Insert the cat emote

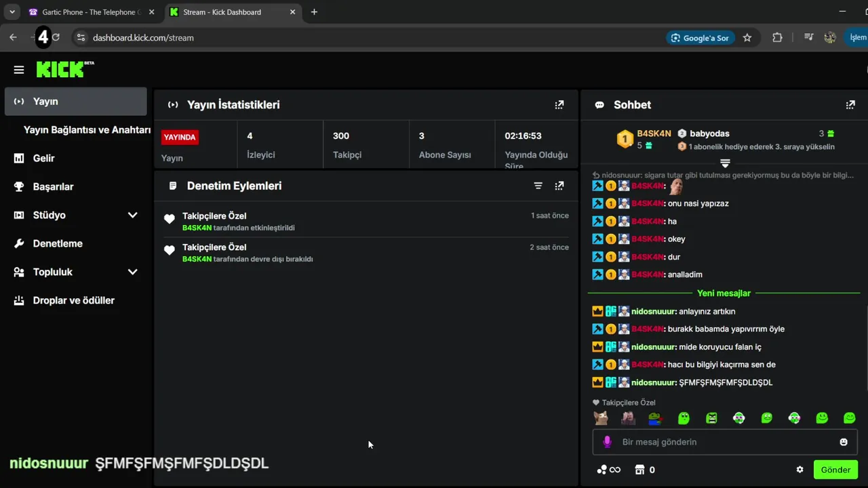(601, 418)
